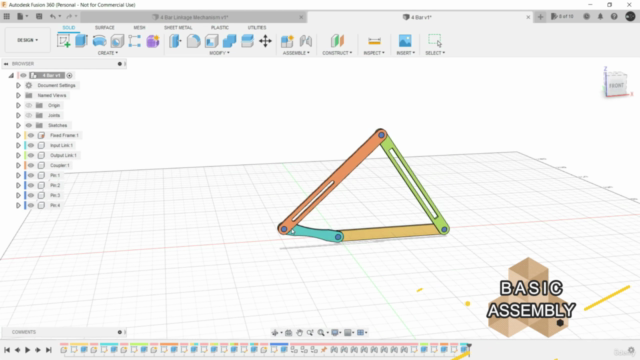Click the Offset Plane construct icon

(337, 41)
